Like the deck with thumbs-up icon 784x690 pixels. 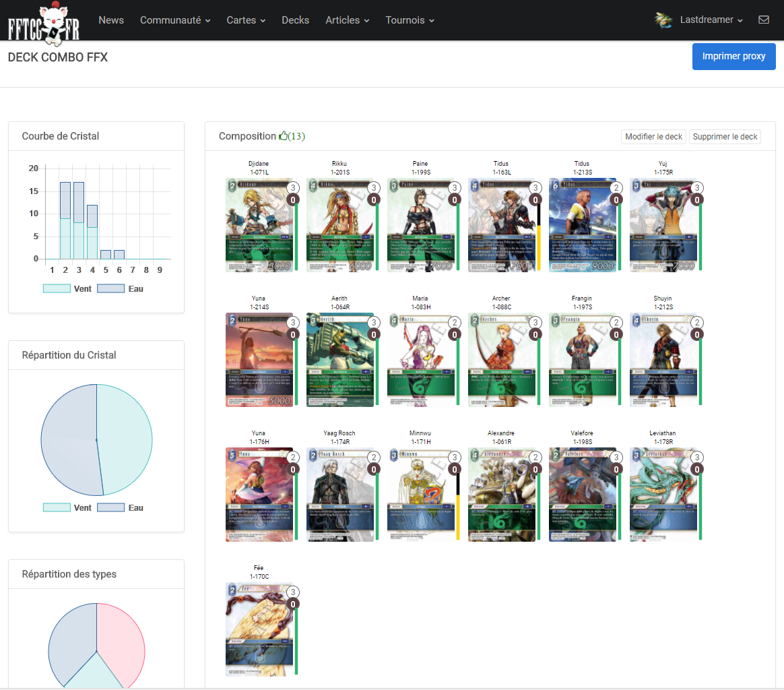[x=284, y=135]
